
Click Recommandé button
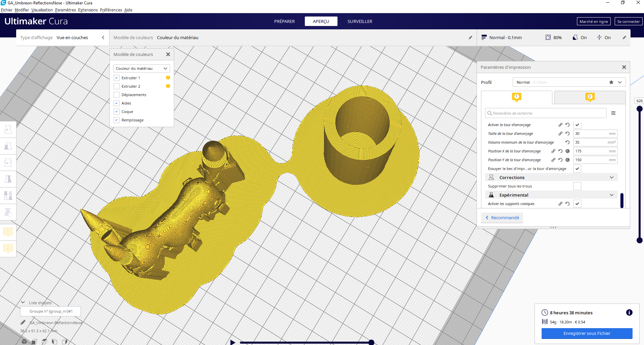[502, 218]
